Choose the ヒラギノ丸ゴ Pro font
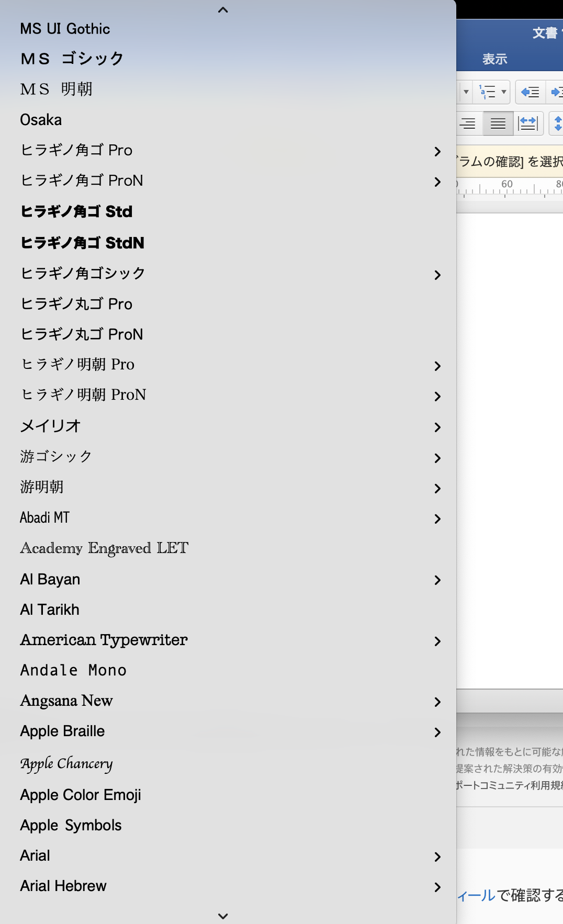 (x=228, y=303)
